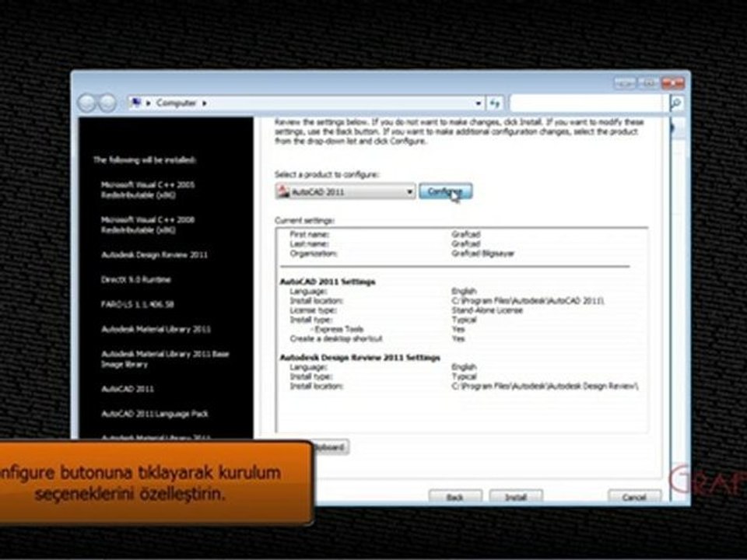This screenshot has height=560, width=747.
Task: Click 'The following will be installed' heading
Action: [x=145, y=160]
